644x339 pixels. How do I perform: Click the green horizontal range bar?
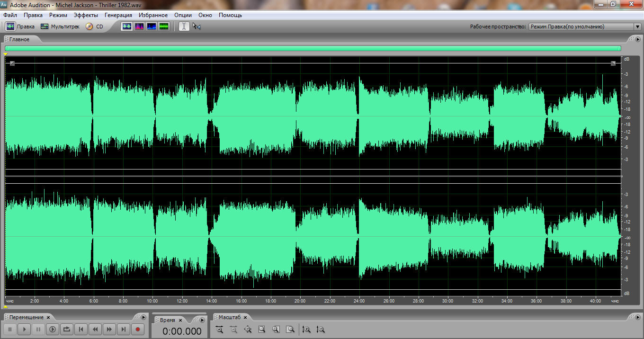[x=313, y=48]
